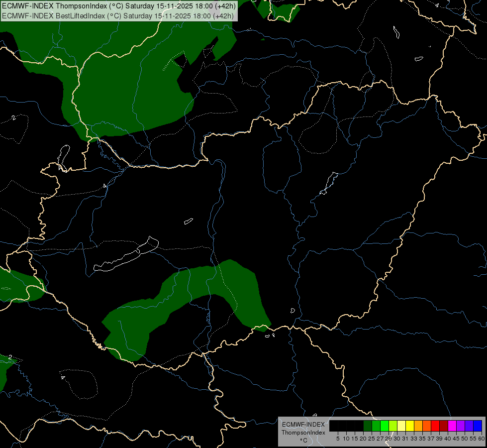
Task: Click legend tick value 25
Action: (x=372, y=439)
